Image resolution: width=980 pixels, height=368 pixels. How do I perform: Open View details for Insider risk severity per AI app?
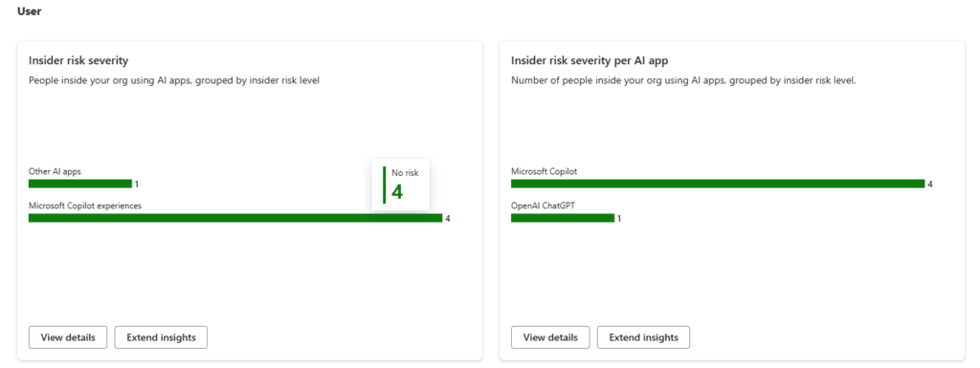pyautogui.click(x=550, y=337)
